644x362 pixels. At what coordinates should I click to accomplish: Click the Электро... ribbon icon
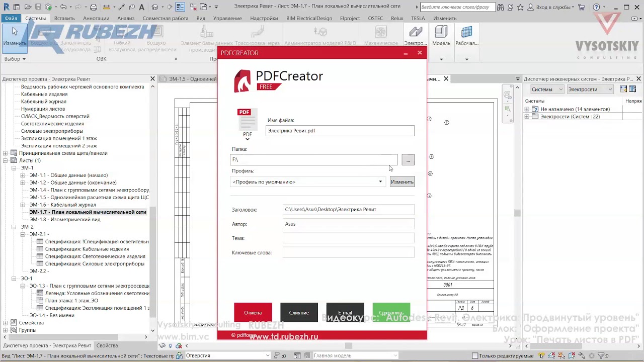click(x=416, y=35)
